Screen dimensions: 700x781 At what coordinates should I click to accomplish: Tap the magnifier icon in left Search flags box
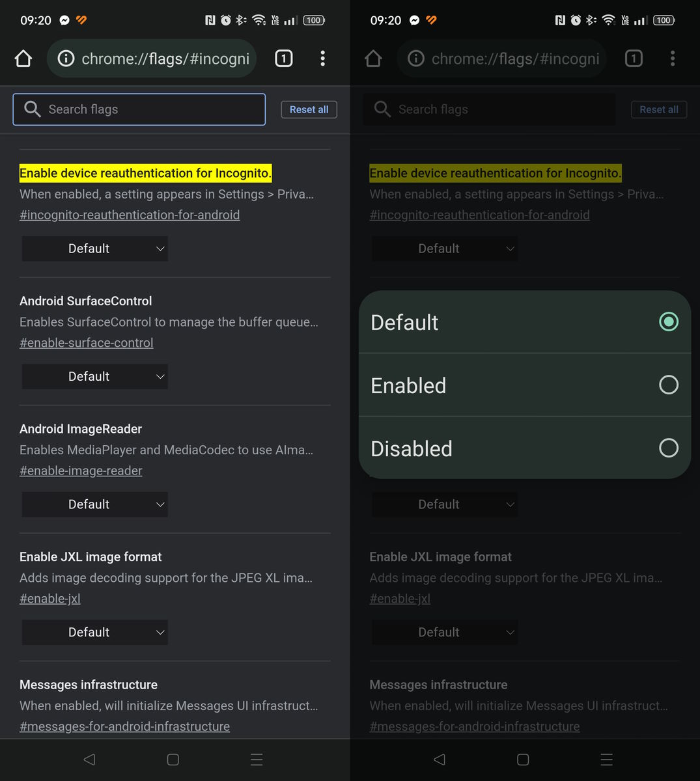pyautogui.click(x=33, y=109)
